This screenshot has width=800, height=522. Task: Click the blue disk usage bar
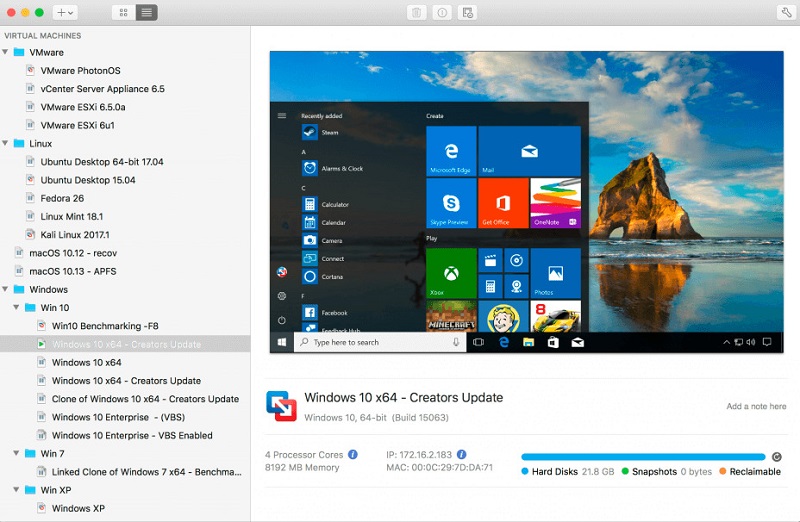(643, 457)
